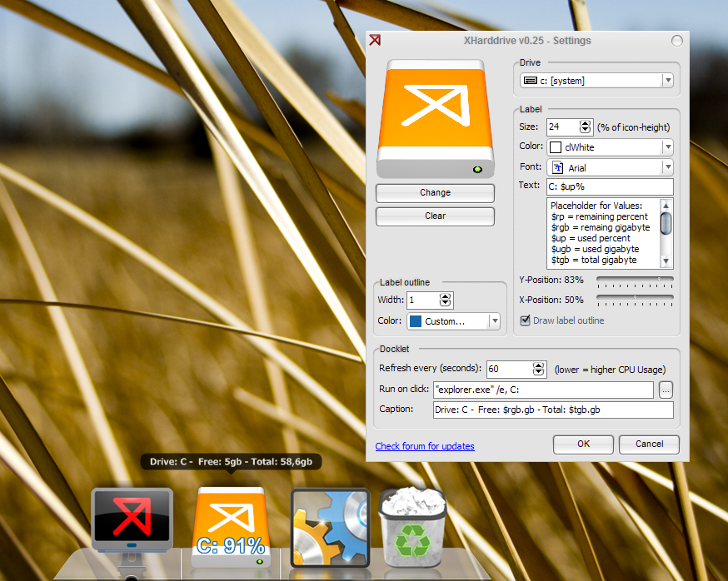Click the red X logo in title bar
The height and width of the screenshot is (581, 728).
click(x=375, y=41)
